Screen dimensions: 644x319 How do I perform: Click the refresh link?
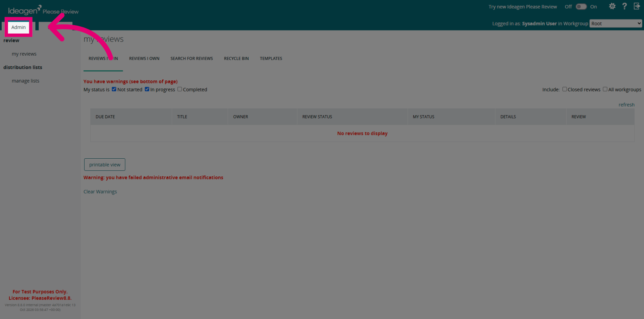tap(627, 105)
